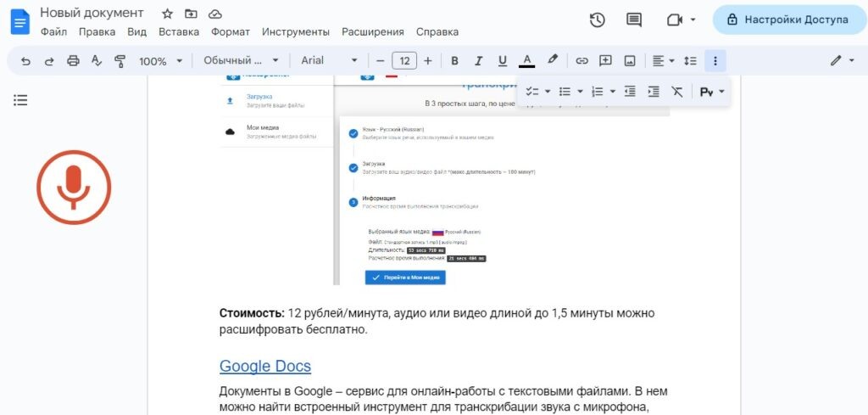
Task: Open the video call options arrow
Action: [x=693, y=20]
